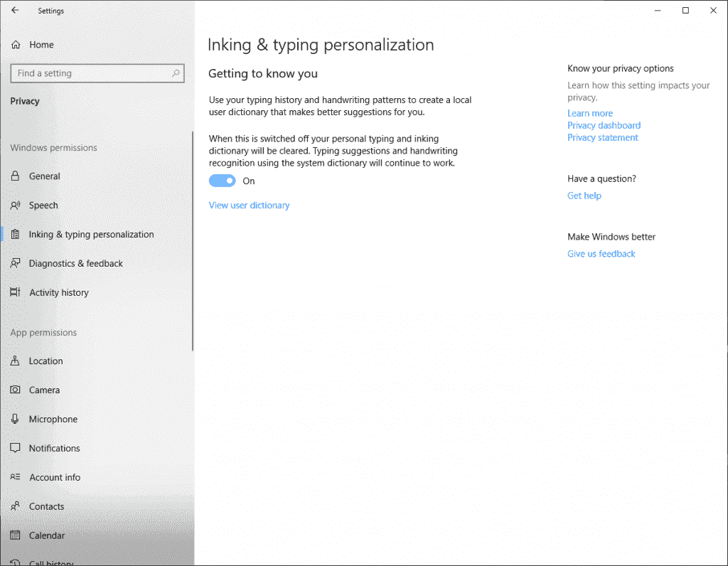Screen dimensions: 728x566
Task: Turn off the Getting to know you toggle
Action: point(223,181)
